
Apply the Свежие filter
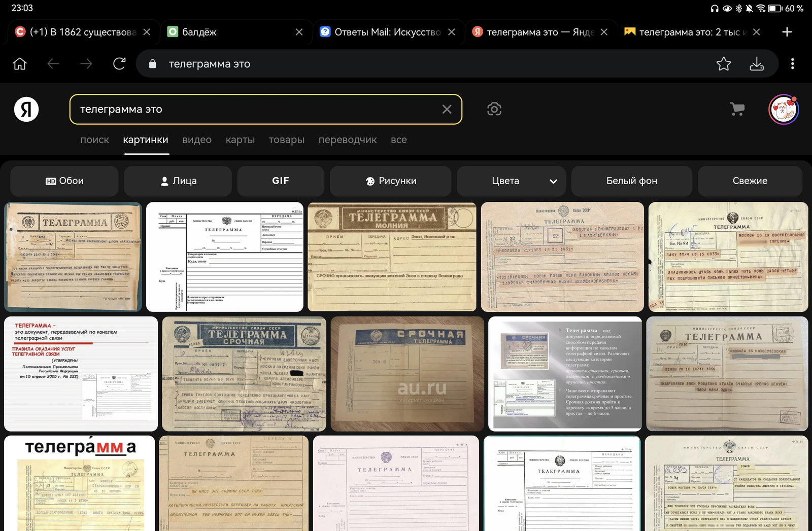click(750, 181)
